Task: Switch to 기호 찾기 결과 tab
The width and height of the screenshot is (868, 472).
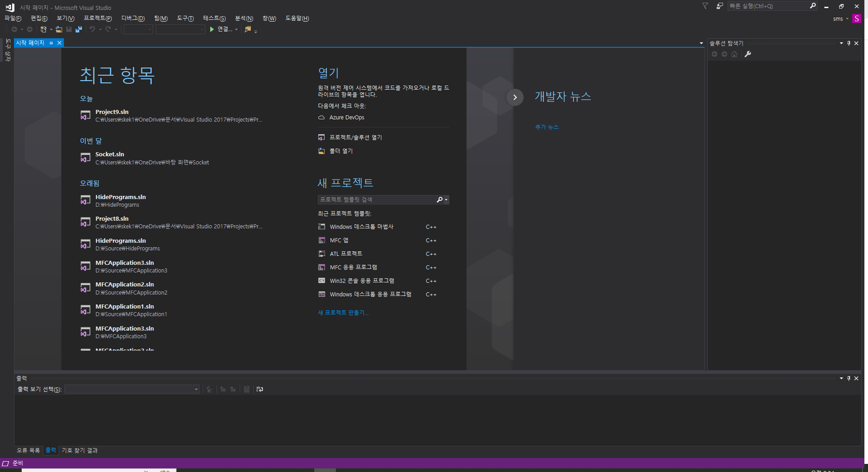Action: tap(80, 450)
